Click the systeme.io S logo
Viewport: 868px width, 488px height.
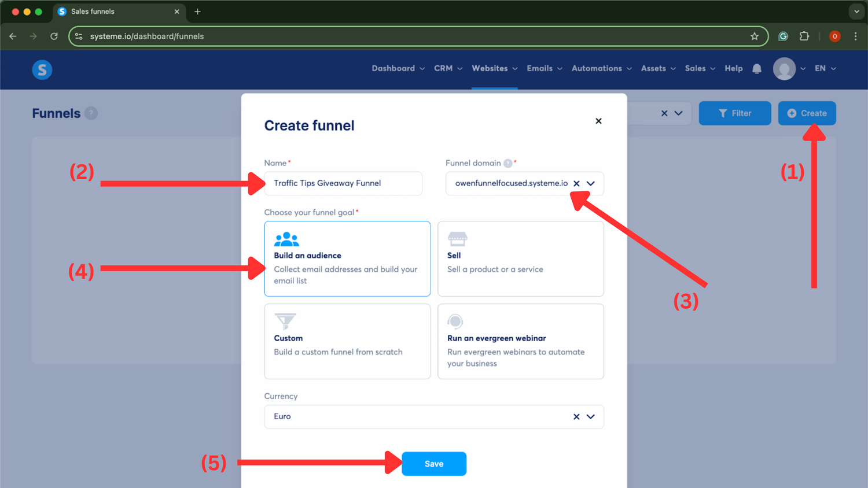click(x=42, y=69)
